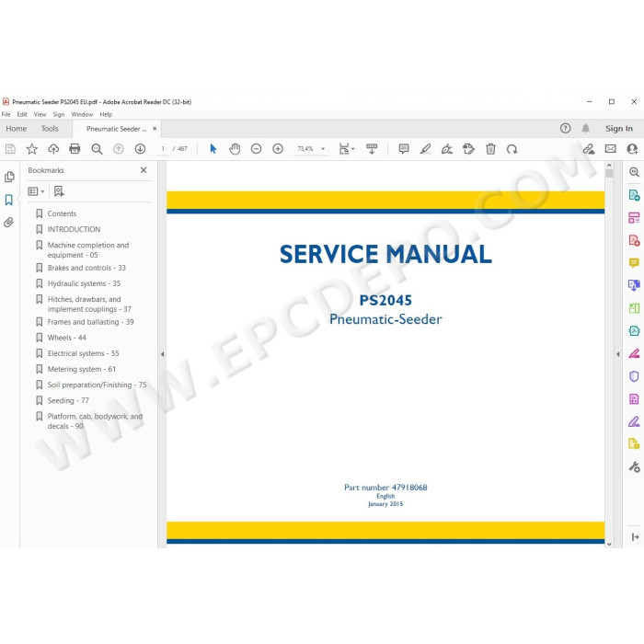Image resolution: width=644 pixels, height=644 pixels.
Task: Open the Sign menu
Action: pos(59,114)
